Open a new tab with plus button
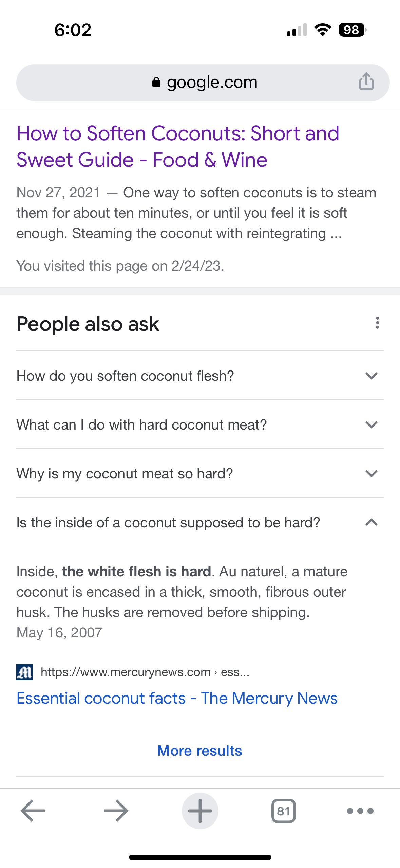Screen dimensions: 400x868 click(200, 811)
